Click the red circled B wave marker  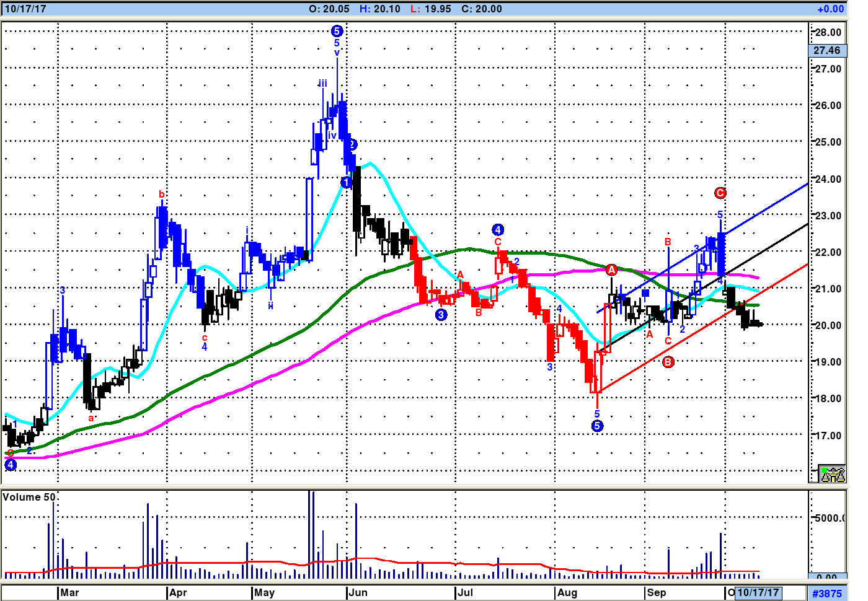pos(668,362)
